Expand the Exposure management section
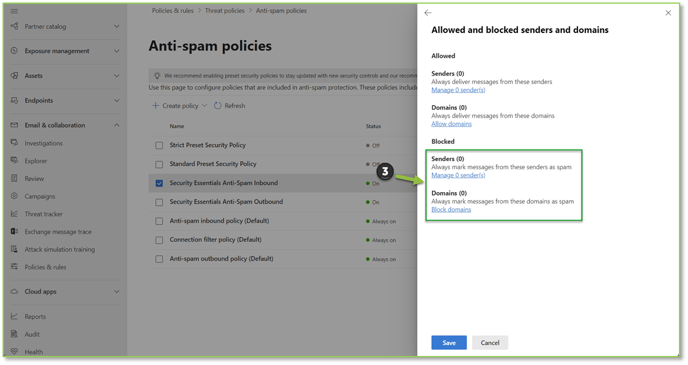 pos(116,51)
